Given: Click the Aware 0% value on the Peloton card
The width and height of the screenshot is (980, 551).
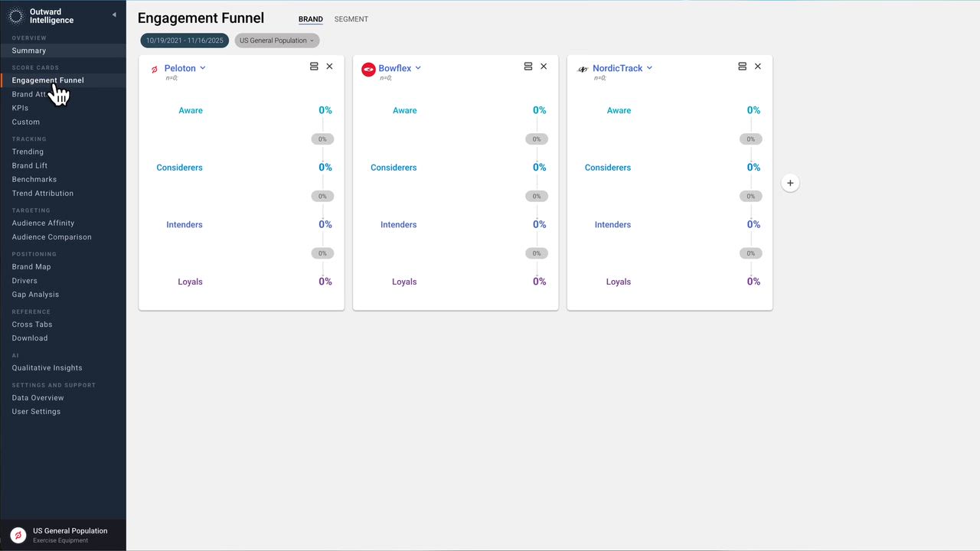Looking at the screenshot, I should click(325, 110).
